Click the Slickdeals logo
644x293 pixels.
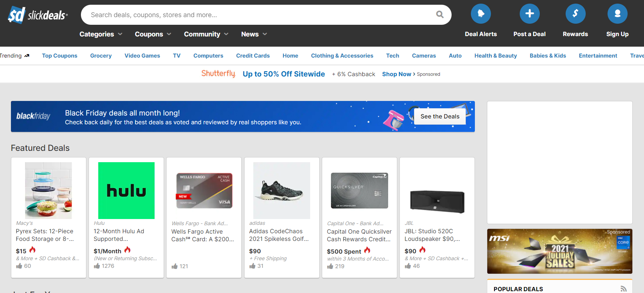pyautogui.click(x=38, y=15)
